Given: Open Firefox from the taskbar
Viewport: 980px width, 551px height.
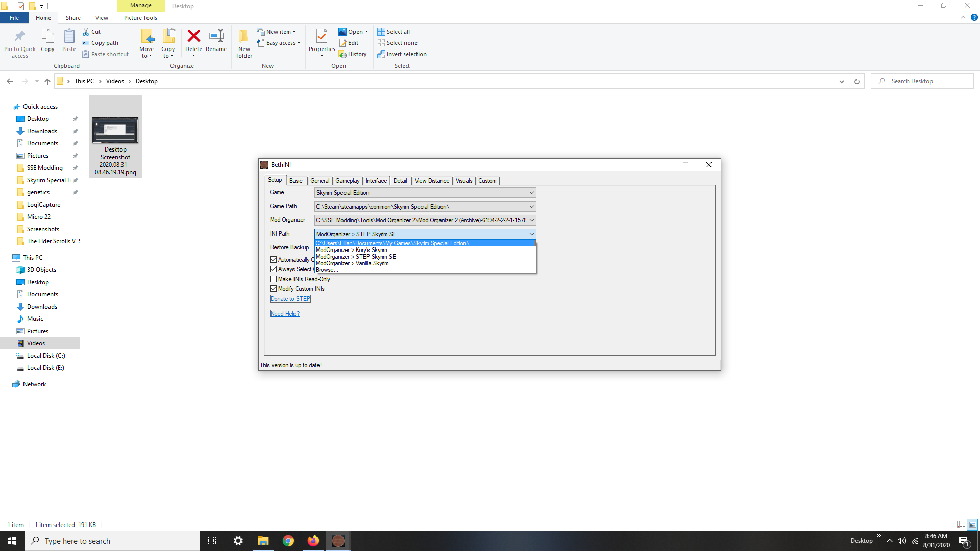Looking at the screenshot, I should [x=313, y=541].
